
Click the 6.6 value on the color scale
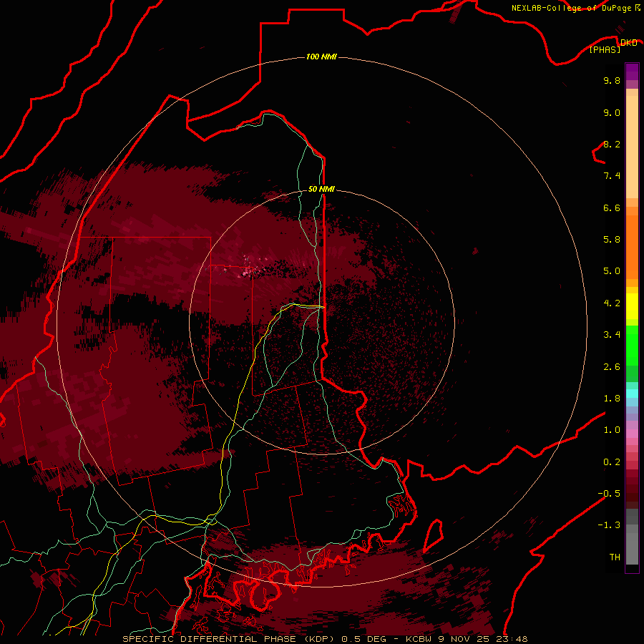(612, 208)
